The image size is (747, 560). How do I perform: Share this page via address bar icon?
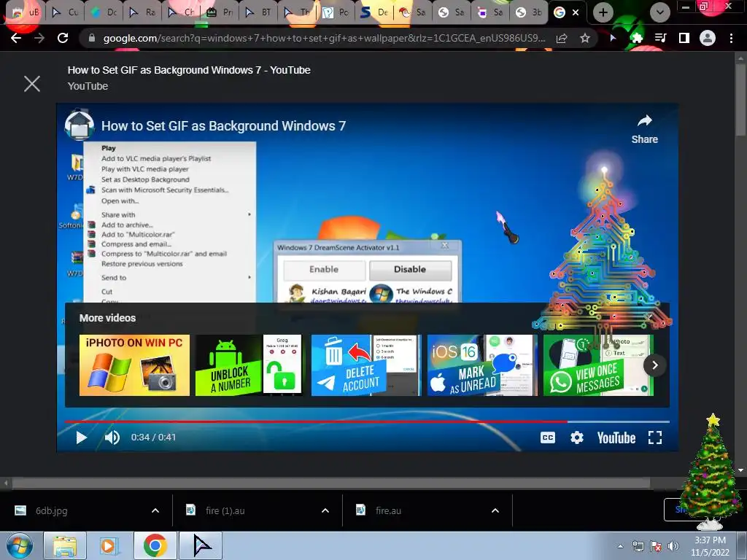(562, 38)
